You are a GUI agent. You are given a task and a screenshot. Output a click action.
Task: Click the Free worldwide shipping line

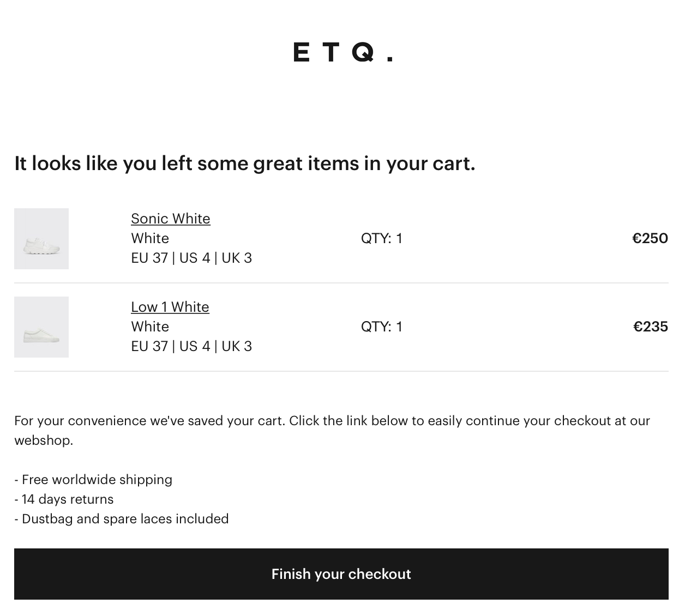pyautogui.click(x=93, y=480)
